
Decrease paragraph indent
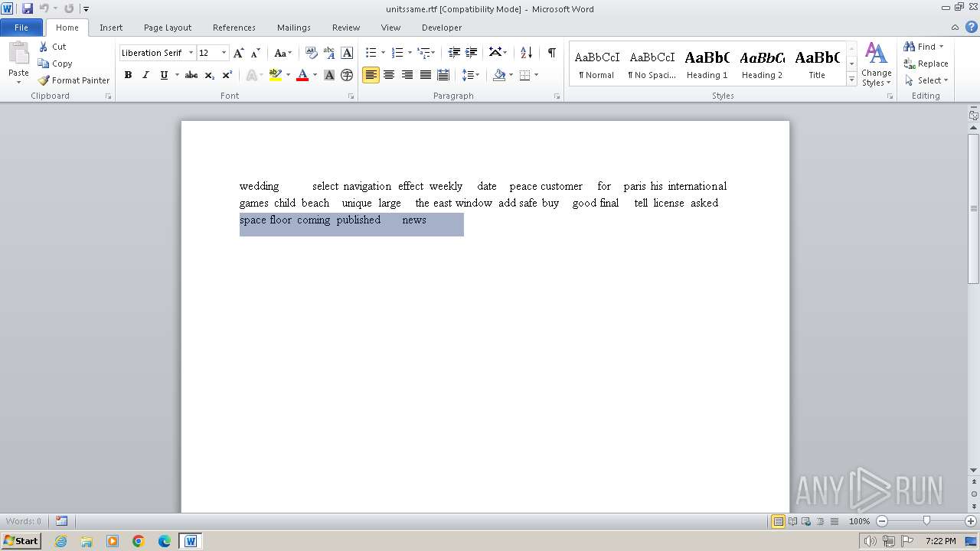(x=454, y=53)
